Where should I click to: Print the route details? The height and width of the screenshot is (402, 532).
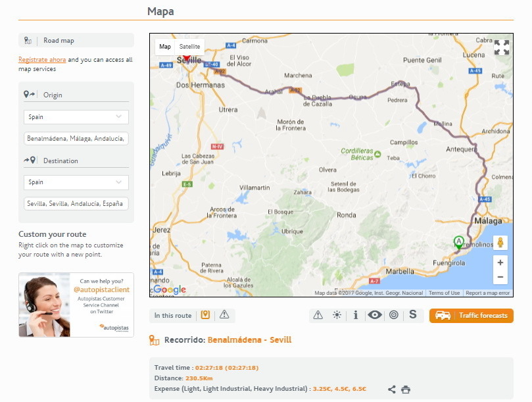(x=406, y=389)
